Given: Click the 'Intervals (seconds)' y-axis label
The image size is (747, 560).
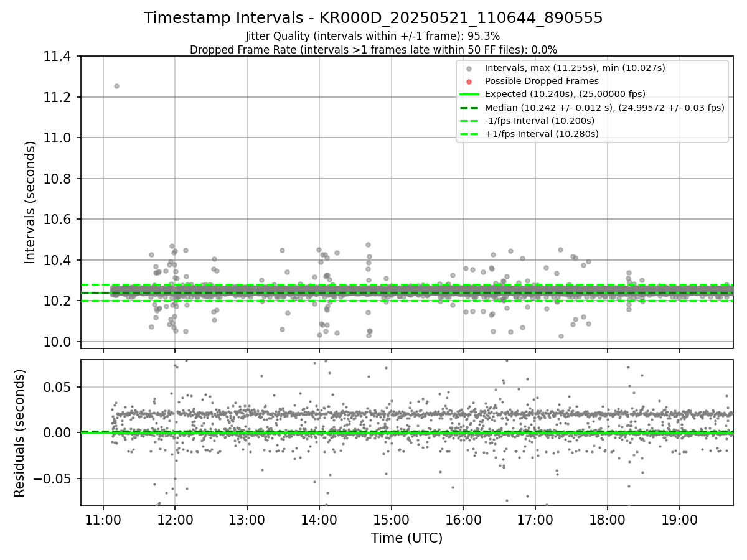Looking at the screenshot, I should pos(31,202).
